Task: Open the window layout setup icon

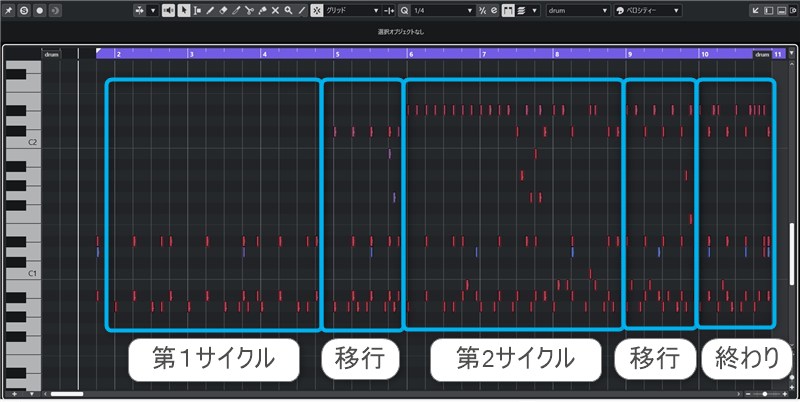Action: (x=794, y=11)
